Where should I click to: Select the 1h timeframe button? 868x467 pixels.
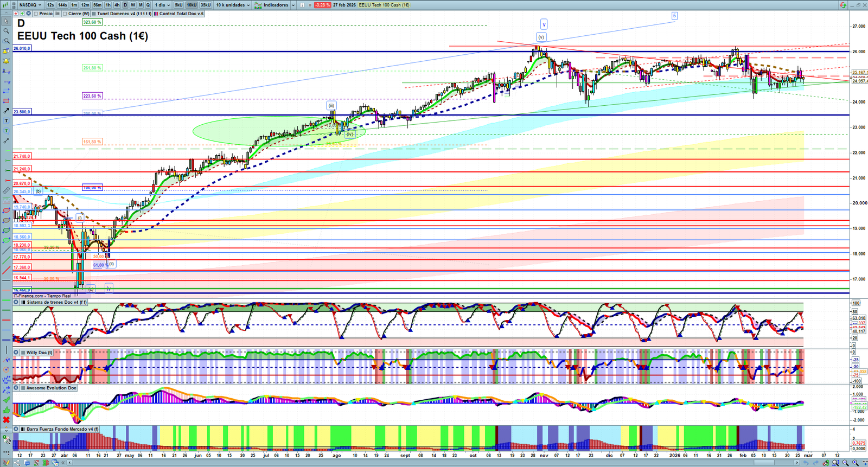click(x=108, y=5)
